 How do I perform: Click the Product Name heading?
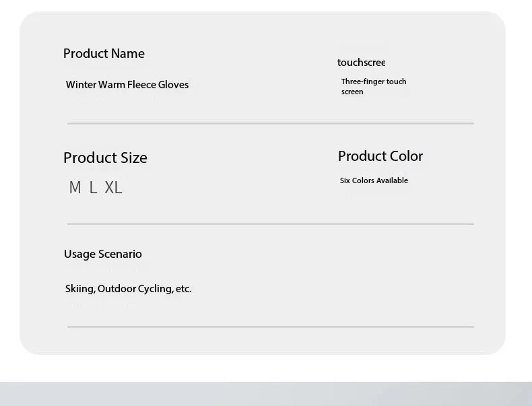(x=104, y=54)
